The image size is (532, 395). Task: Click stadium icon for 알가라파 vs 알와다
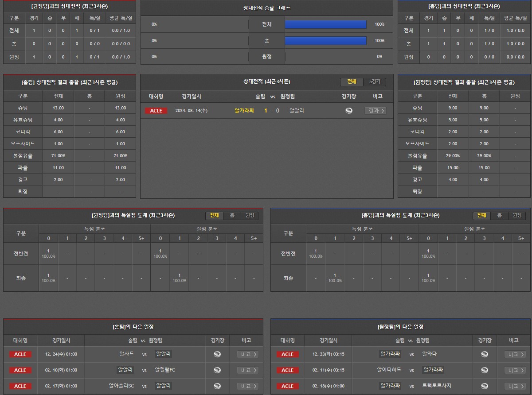[x=485, y=354]
